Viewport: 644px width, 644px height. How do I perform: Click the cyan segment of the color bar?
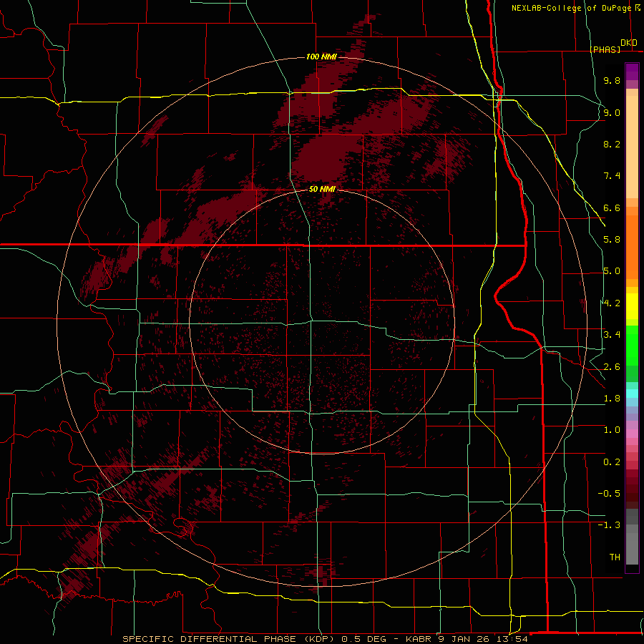[632, 393]
